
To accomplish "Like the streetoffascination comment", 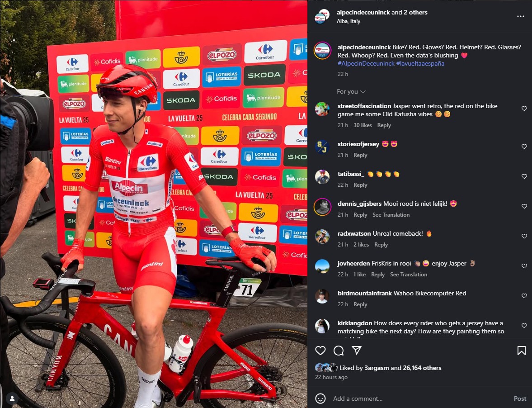I will click(x=524, y=109).
